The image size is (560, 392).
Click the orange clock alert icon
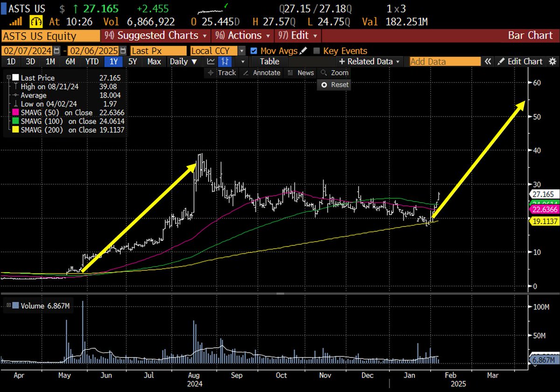36,21
